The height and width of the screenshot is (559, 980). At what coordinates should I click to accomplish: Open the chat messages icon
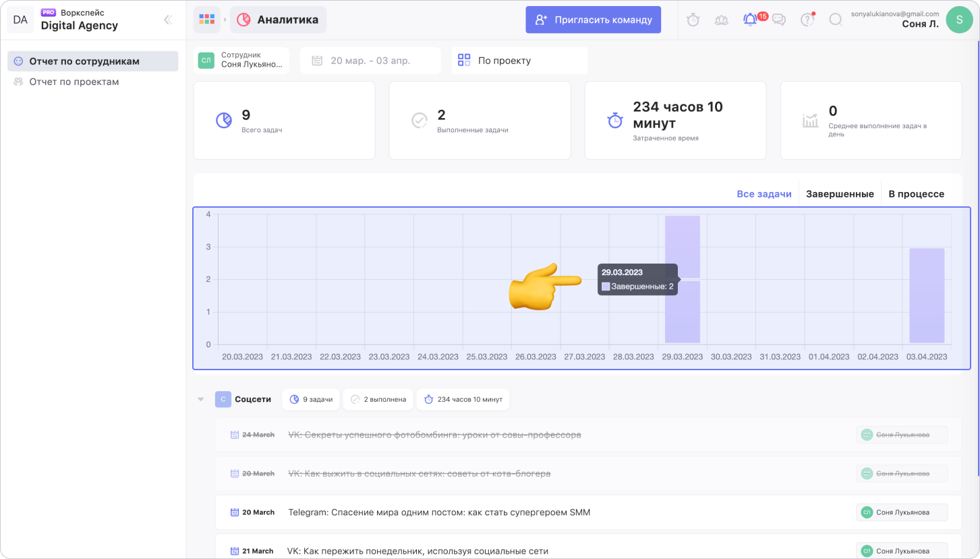click(779, 20)
